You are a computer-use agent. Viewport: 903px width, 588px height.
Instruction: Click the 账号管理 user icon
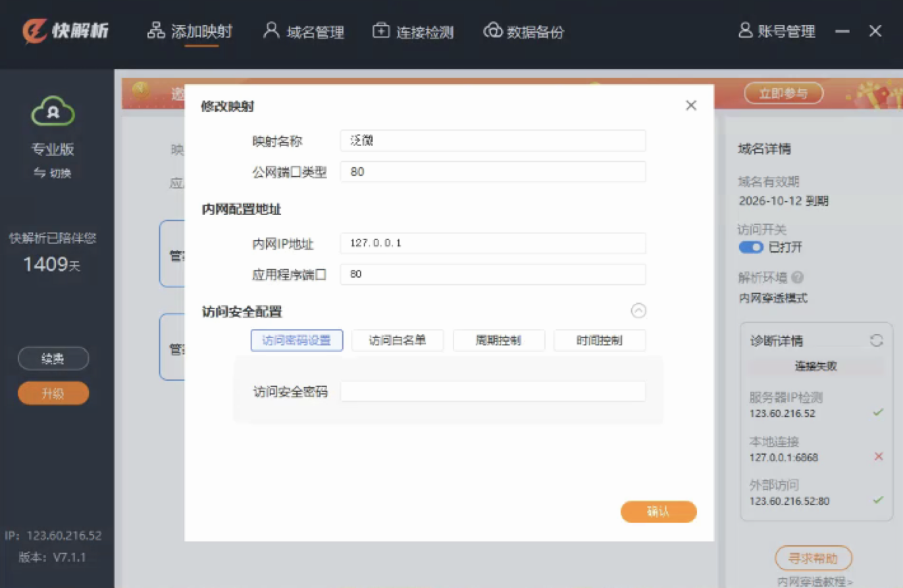[x=745, y=31]
